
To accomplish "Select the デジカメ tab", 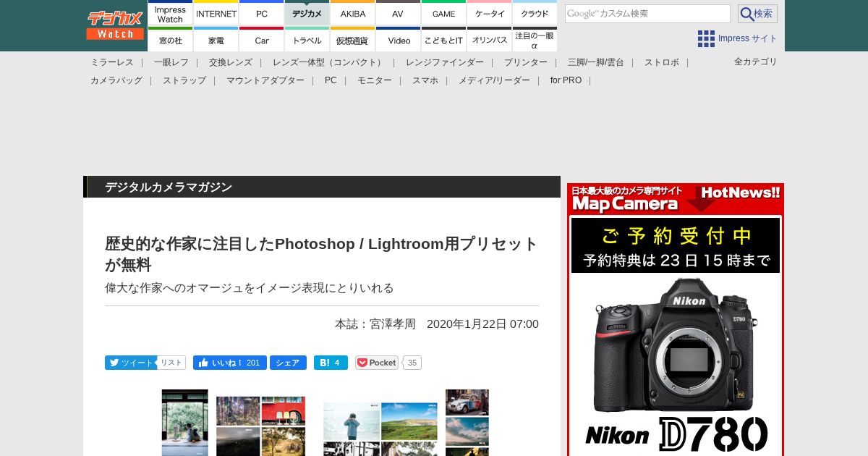I will click(307, 13).
